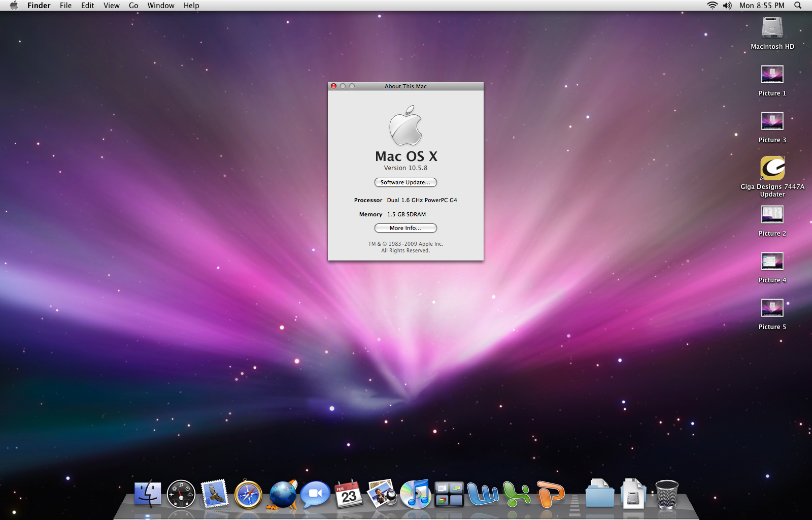
Task: Click the More Info... button
Action: [x=405, y=228]
